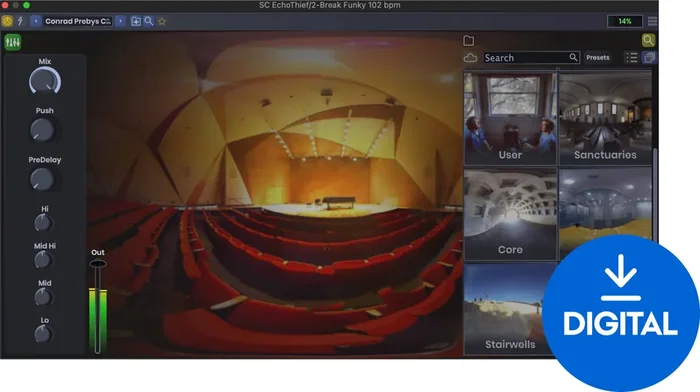The image size is (700, 392).
Task: Click the Mid EQ knob
Action: click(43, 297)
